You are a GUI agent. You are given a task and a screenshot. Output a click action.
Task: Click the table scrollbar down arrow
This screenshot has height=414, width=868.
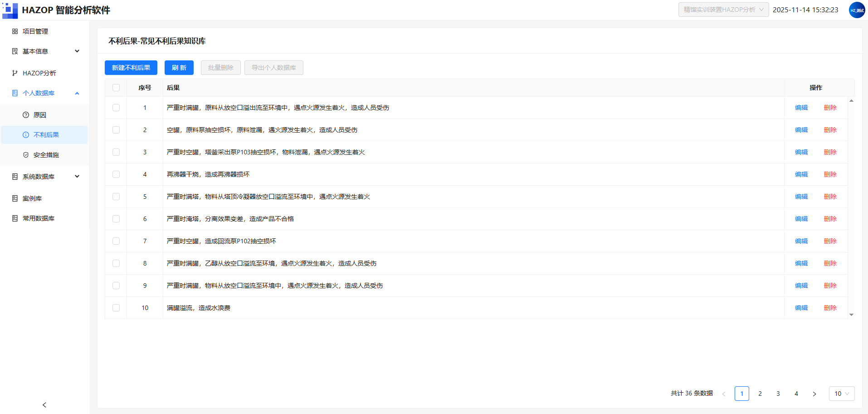tap(851, 315)
